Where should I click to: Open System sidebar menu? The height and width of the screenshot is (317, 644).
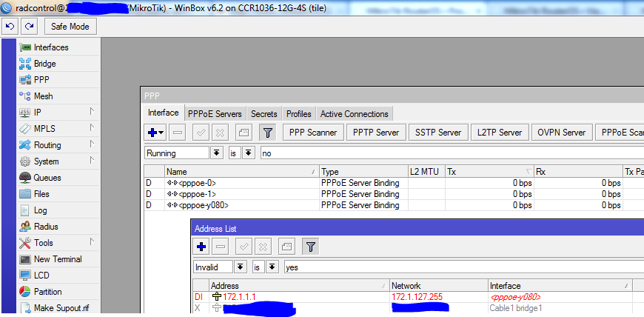[58, 161]
